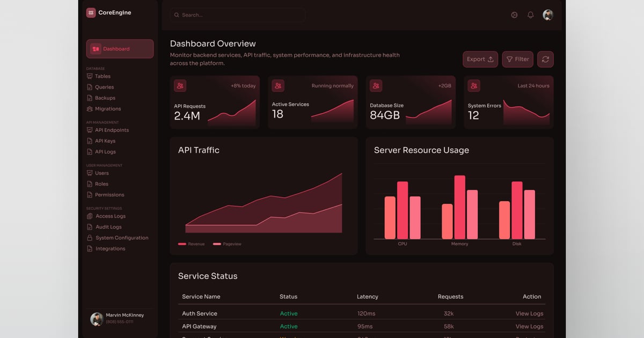The height and width of the screenshot is (338, 644).
Task: Click the Revenue legend swatch
Action: [182, 244]
